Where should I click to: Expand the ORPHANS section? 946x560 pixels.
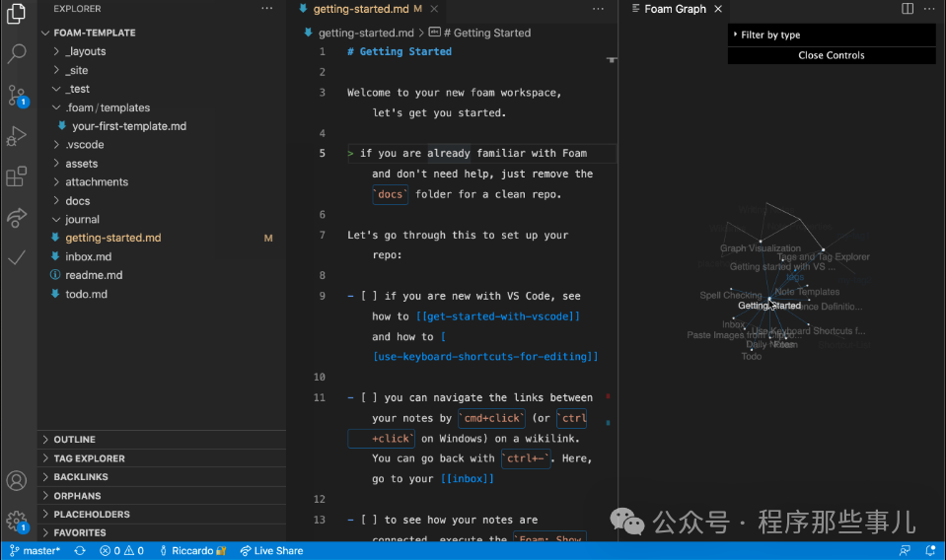[162, 496]
